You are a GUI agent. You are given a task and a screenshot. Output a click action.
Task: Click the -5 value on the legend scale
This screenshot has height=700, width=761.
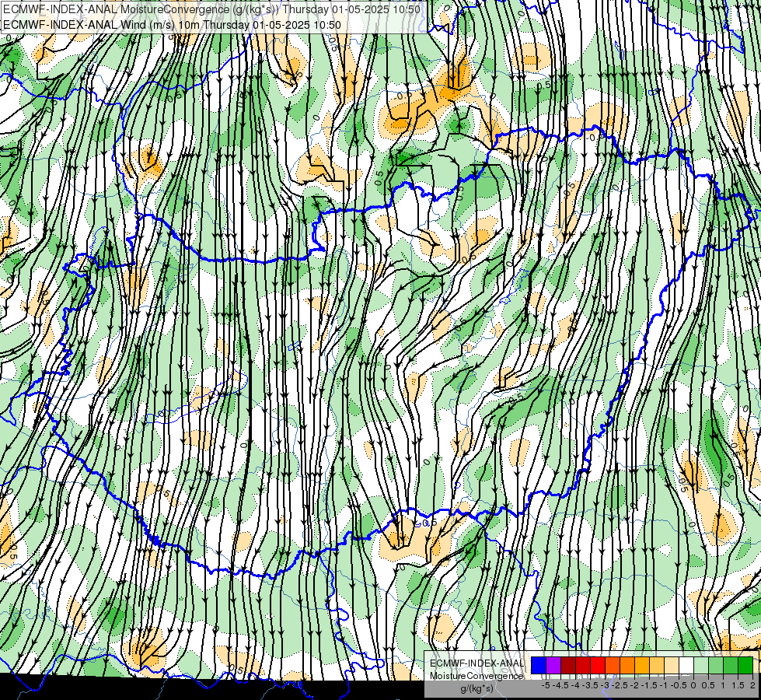point(546,685)
